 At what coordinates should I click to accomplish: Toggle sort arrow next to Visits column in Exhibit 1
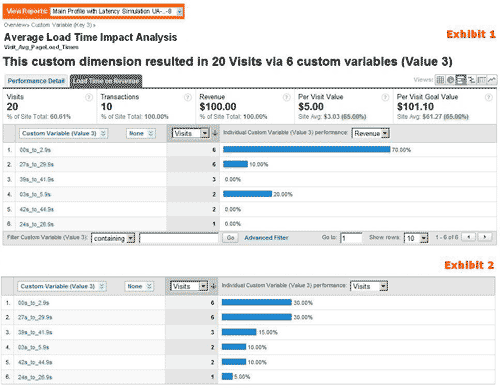215,133
